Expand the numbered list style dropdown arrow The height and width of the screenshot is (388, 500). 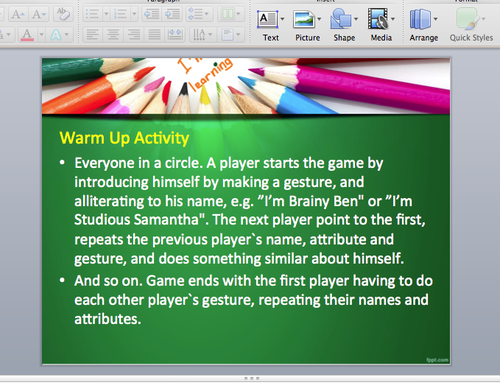pos(134,14)
